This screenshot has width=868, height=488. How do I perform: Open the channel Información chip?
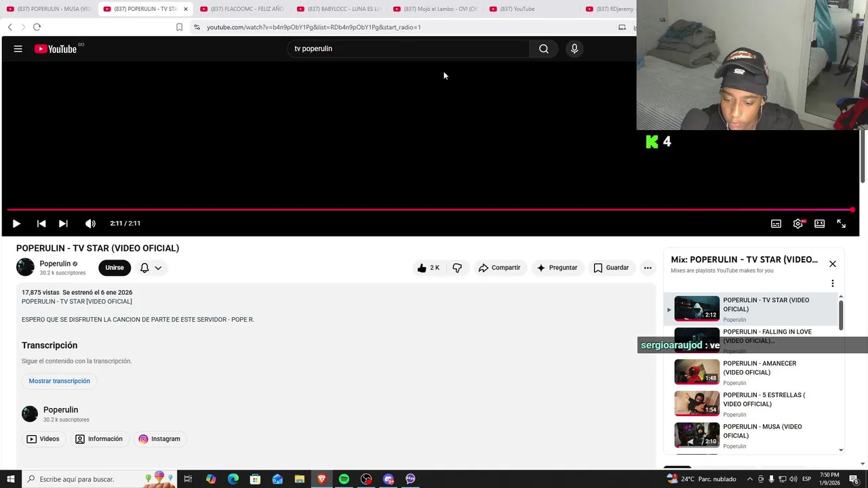[99, 439]
